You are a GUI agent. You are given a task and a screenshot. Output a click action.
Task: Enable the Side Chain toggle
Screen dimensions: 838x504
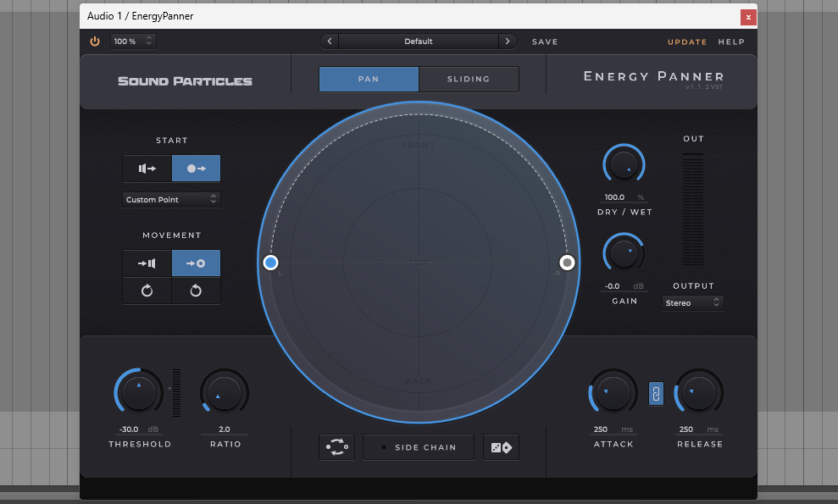(x=419, y=447)
